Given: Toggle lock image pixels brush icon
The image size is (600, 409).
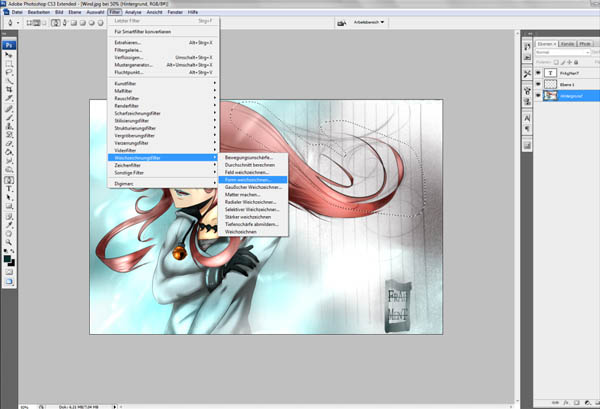Looking at the screenshot, I should pyautogui.click(x=563, y=62).
